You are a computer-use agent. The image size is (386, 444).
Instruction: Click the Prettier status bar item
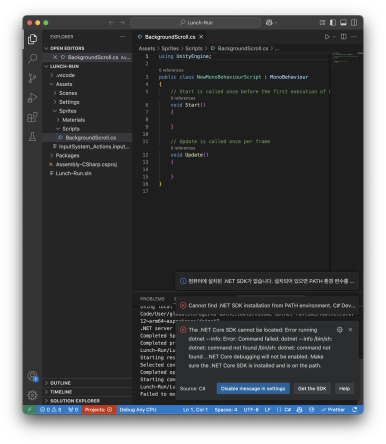333,410
